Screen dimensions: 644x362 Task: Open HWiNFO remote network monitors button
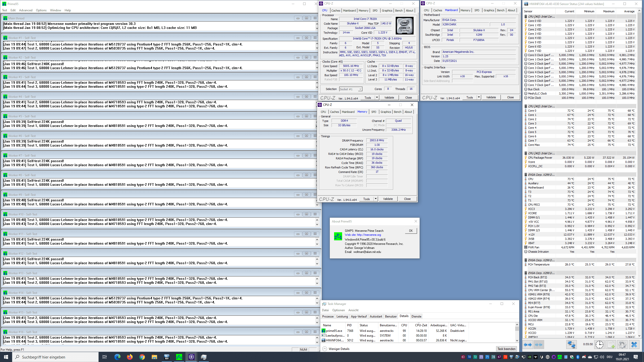pos(571,345)
